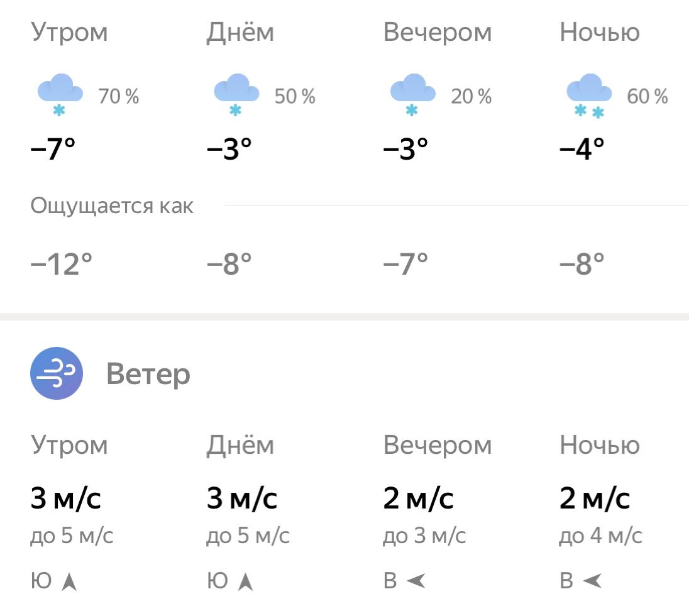Click the 60 % night precipitation chance
This screenshot has height=616, width=689.
(x=647, y=97)
